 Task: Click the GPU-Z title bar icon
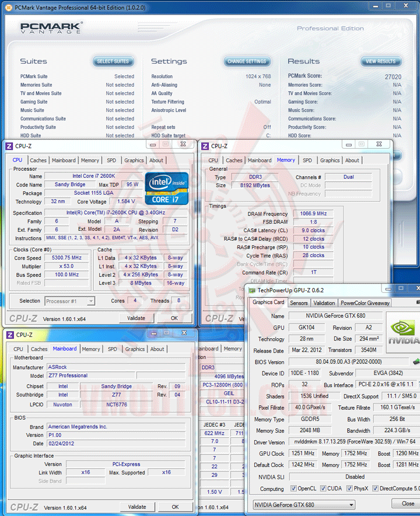[252, 290]
